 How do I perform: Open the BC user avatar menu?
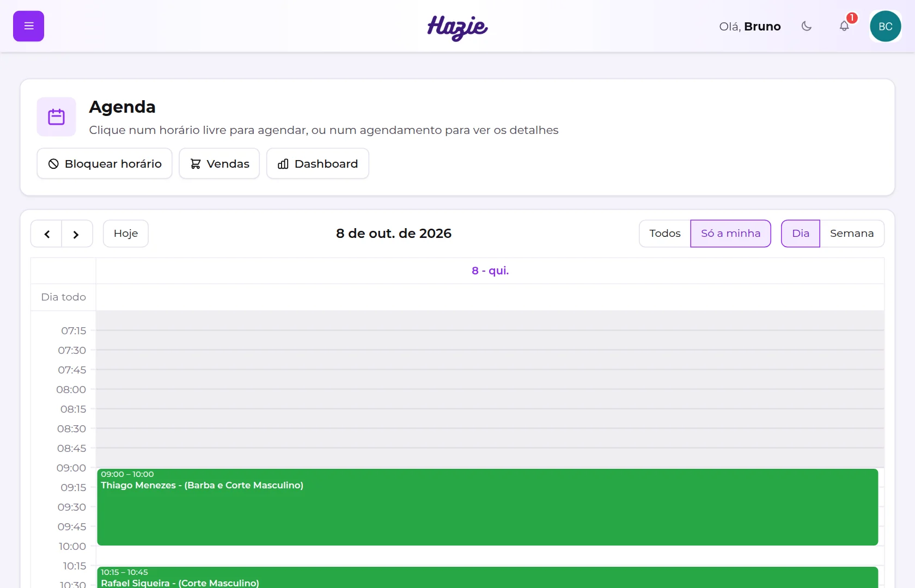(886, 26)
